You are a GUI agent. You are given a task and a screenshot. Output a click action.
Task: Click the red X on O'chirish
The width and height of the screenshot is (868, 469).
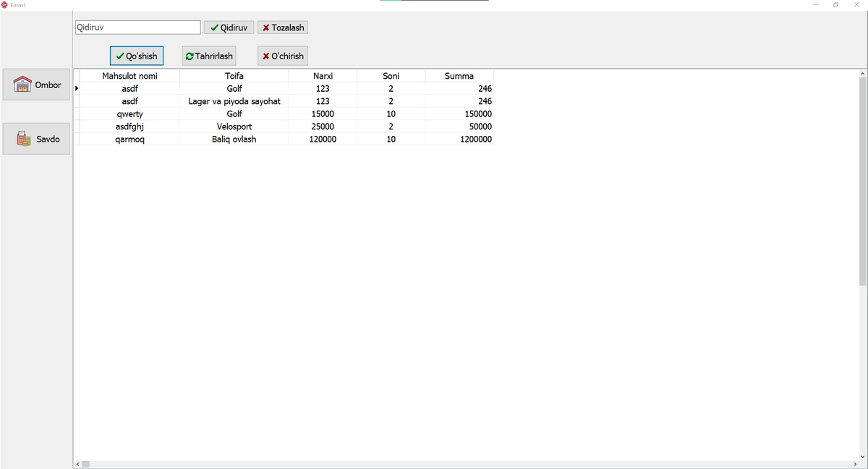tap(266, 56)
